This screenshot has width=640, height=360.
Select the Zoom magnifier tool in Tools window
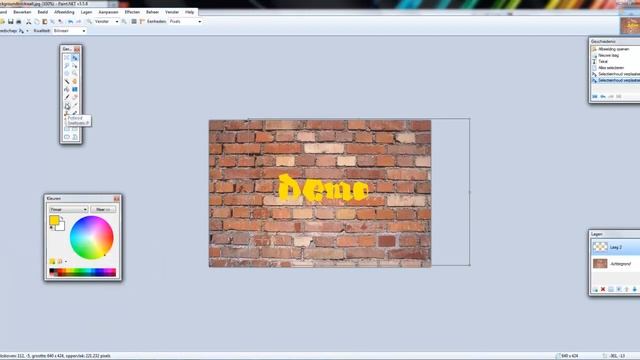point(75,73)
